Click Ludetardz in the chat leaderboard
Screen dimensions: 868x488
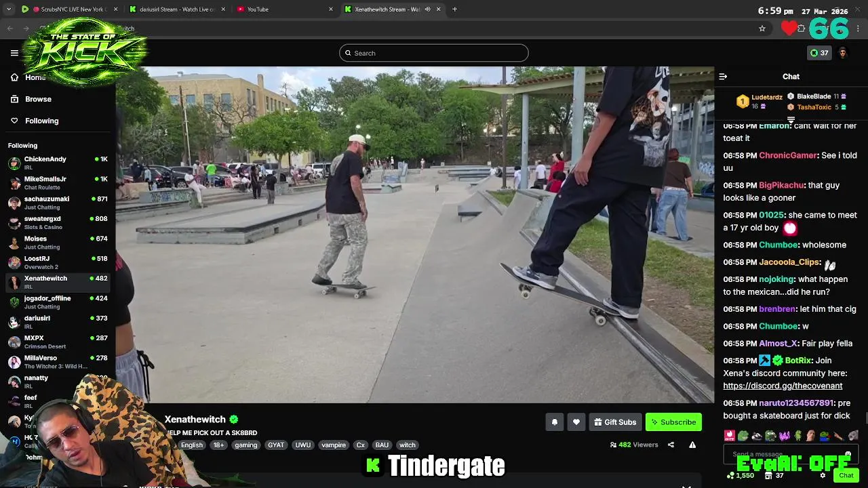(767, 97)
